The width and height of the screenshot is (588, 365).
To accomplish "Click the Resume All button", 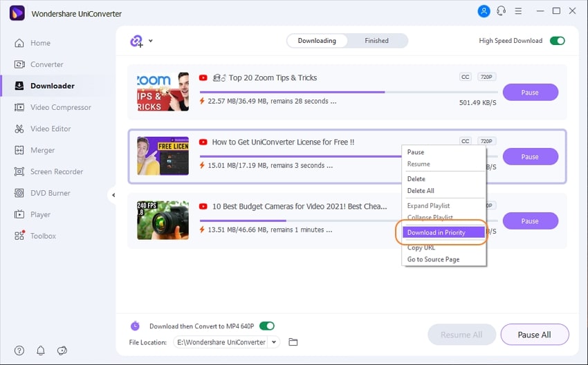I will (x=461, y=335).
